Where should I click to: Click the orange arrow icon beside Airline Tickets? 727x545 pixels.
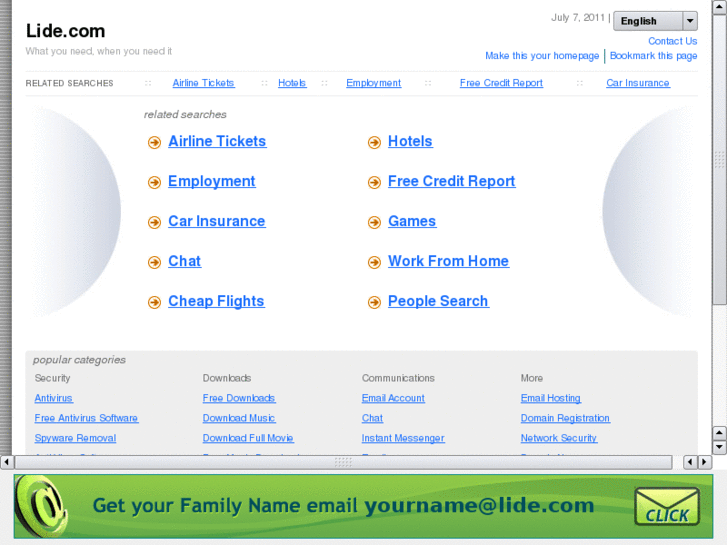point(154,142)
